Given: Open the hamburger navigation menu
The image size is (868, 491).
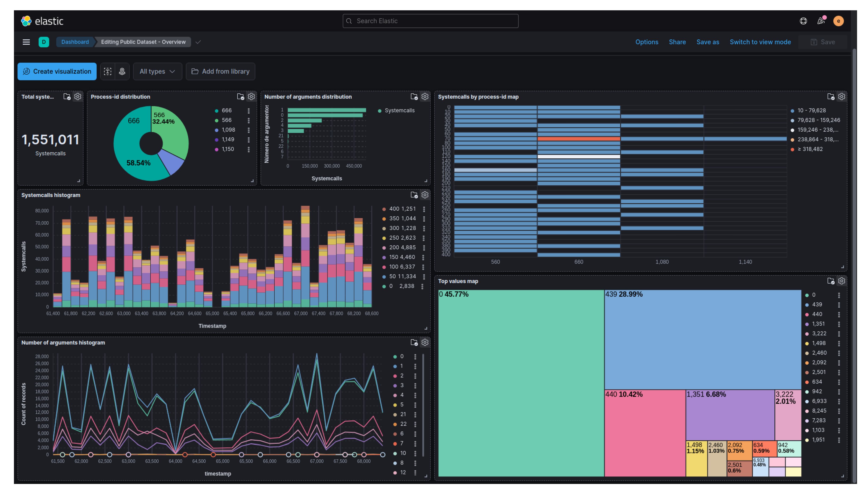Looking at the screenshot, I should pyautogui.click(x=26, y=42).
